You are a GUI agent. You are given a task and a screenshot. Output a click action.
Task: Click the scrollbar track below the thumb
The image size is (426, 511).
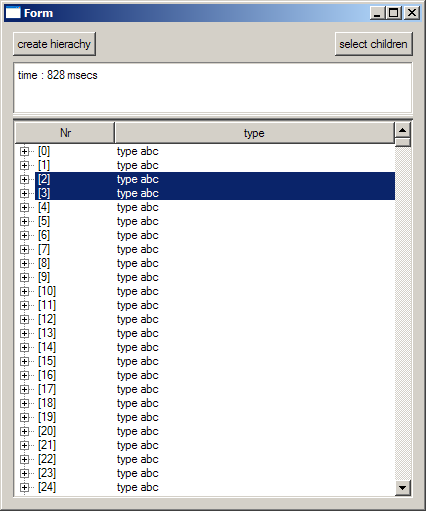tap(403, 313)
